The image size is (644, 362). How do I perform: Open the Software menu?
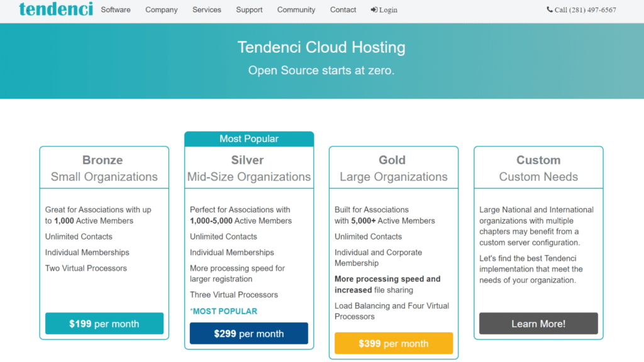click(116, 10)
